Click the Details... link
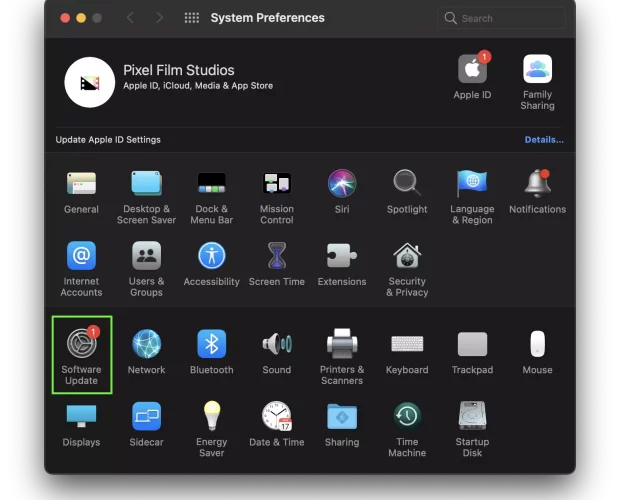Screen dimensions: 620x500 click(x=544, y=140)
